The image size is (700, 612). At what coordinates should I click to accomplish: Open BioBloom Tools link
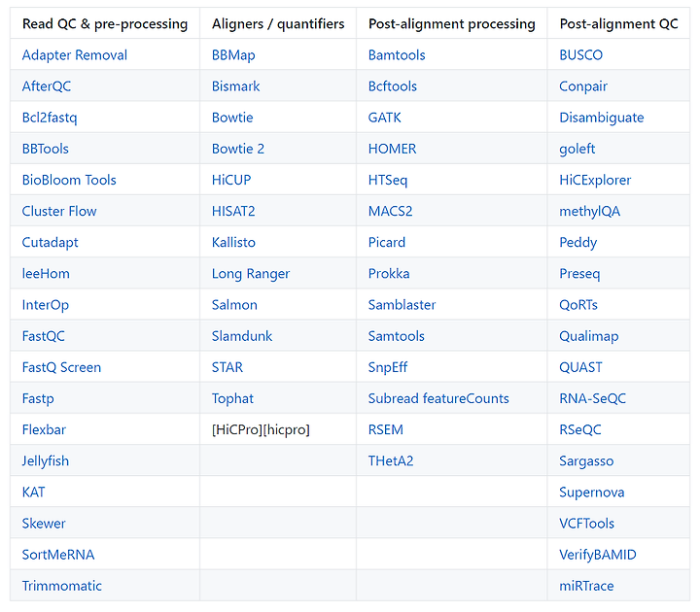[69, 180]
